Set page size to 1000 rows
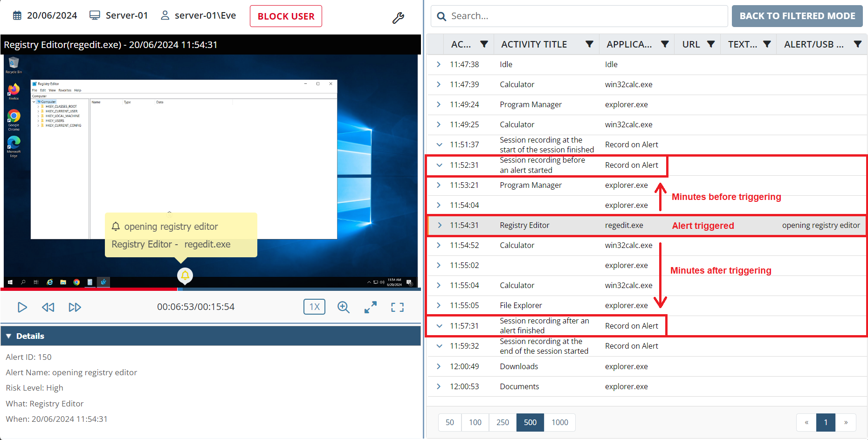Image resolution: width=868 pixels, height=440 pixels. [x=559, y=422]
